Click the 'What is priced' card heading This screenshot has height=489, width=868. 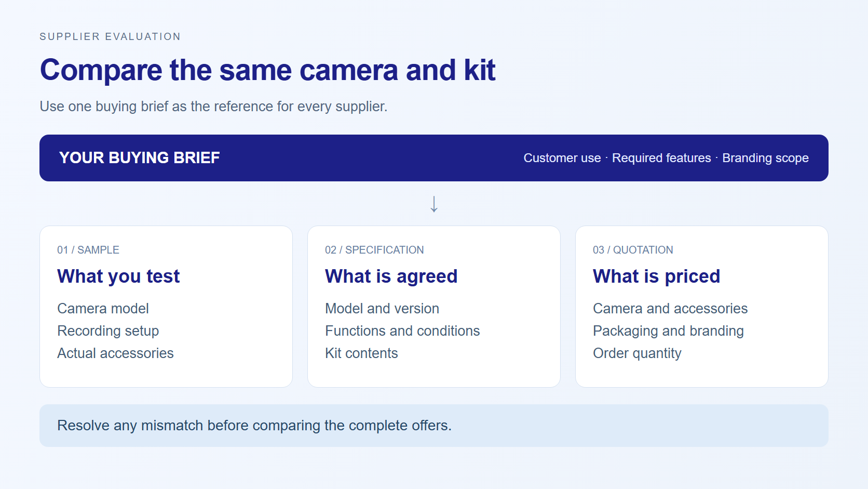(x=656, y=276)
